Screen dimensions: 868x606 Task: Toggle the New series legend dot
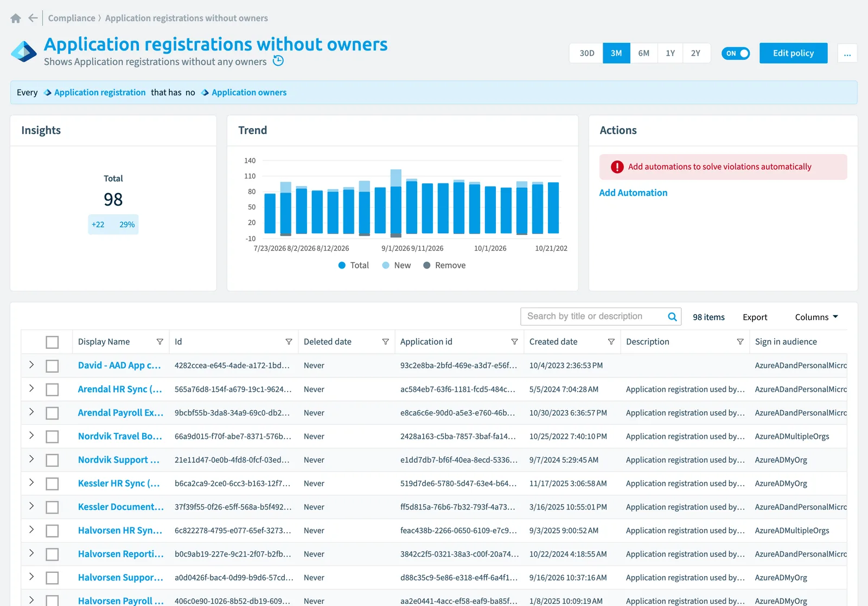pyautogui.click(x=386, y=265)
